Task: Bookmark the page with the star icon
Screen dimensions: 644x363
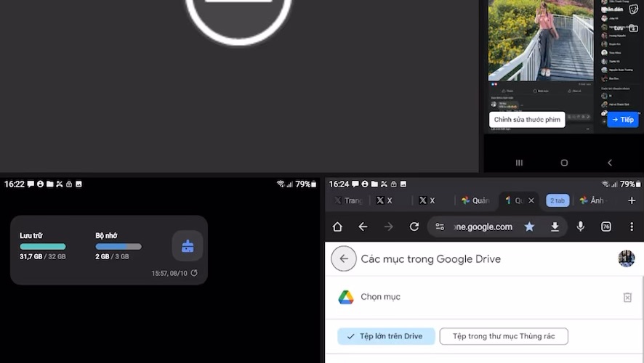Action: point(529,227)
